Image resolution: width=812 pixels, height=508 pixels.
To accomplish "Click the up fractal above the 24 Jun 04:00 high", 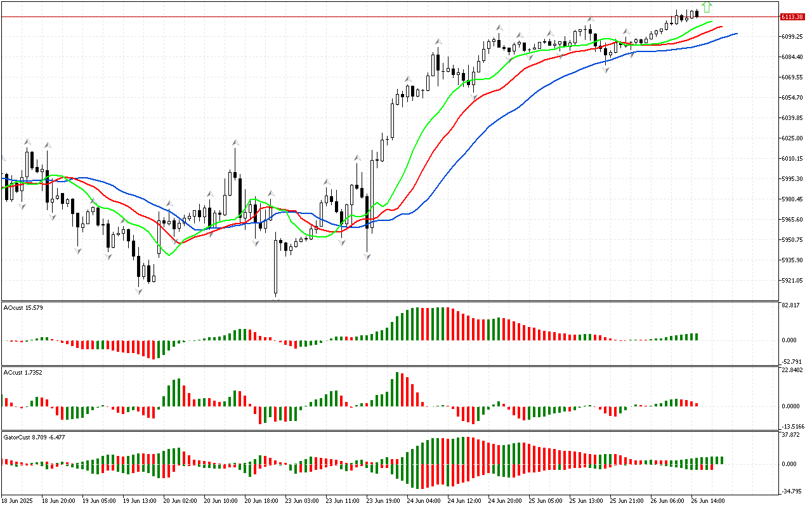I will click(x=438, y=42).
